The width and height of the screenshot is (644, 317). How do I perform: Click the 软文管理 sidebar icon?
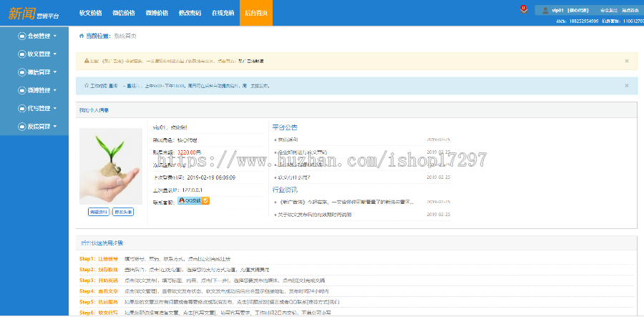pyautogui.click(x=21, y=54)
